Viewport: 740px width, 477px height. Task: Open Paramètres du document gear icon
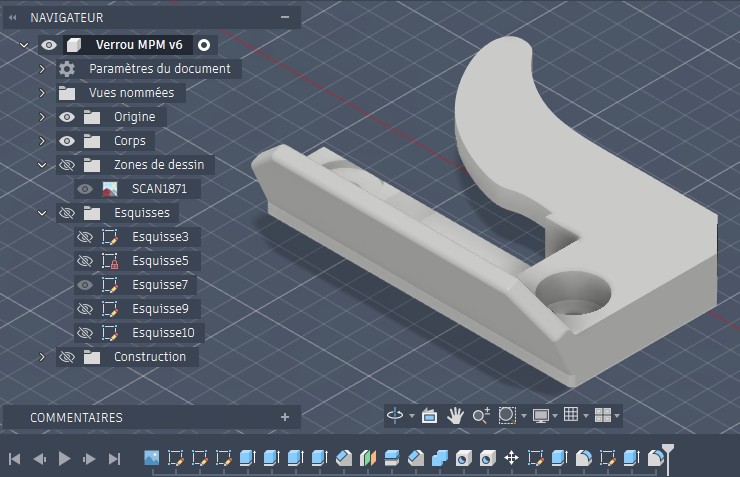coord(67,69)
